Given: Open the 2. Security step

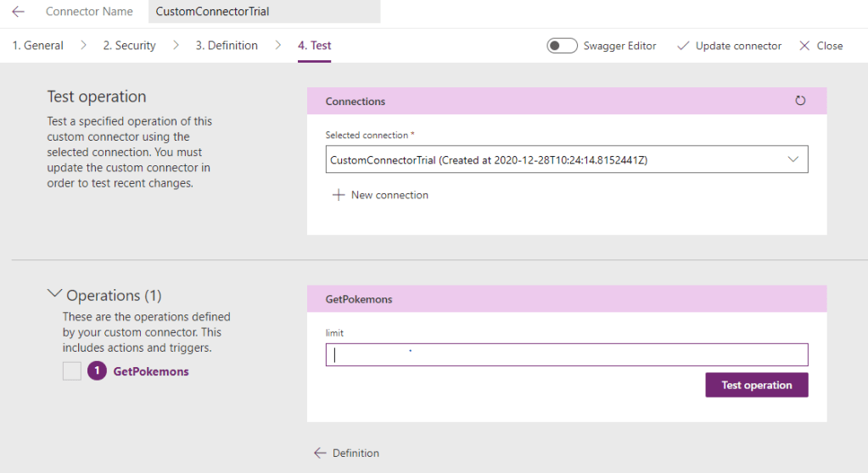Looking at the screenshot, I should click(x=129, y=46).
